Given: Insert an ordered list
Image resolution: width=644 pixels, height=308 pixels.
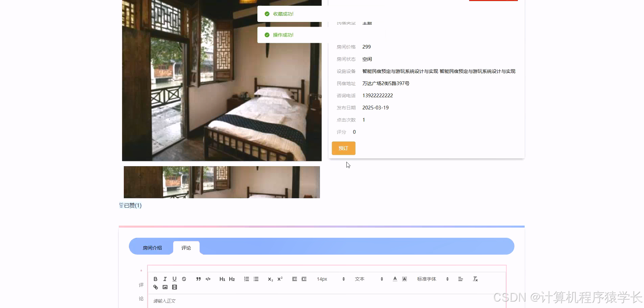Looking at the screenshot, I should [246, 279].
